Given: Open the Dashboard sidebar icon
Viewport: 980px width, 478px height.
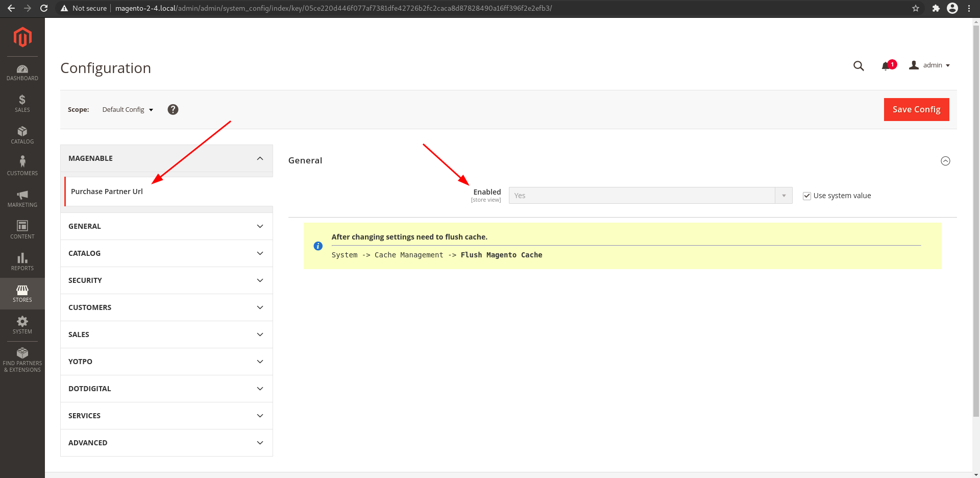Looking at the screenshot, I should coord(22,73).
